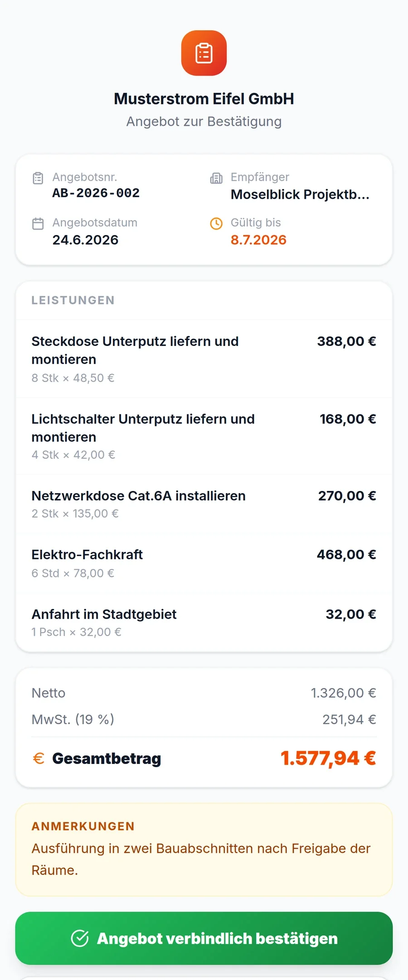The width and height of the screenshot is (408, 980).
Task: Select the offer number AB-2026-002
Action: (96, 193)
